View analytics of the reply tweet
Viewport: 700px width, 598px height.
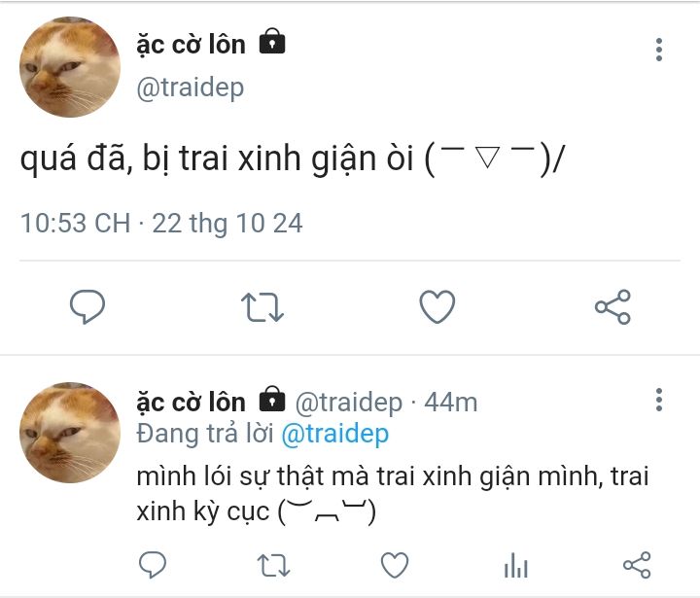tap(515, 565)
